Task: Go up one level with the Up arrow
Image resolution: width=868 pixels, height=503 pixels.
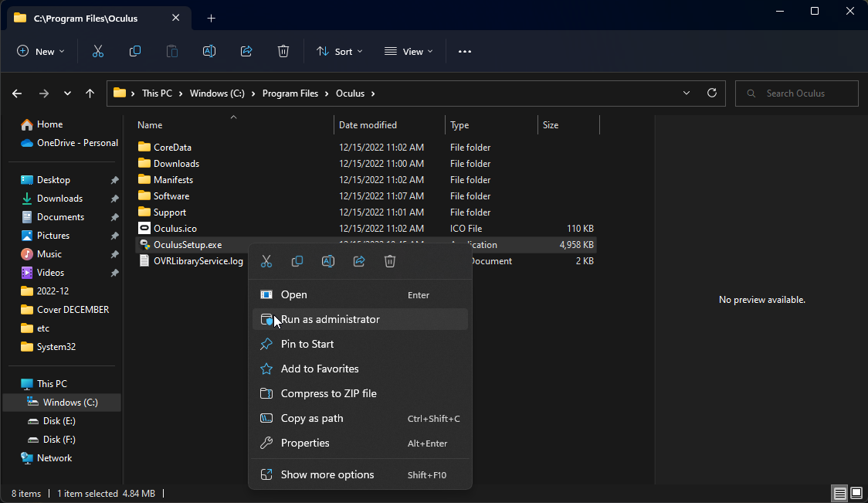Action: (90, 93)
